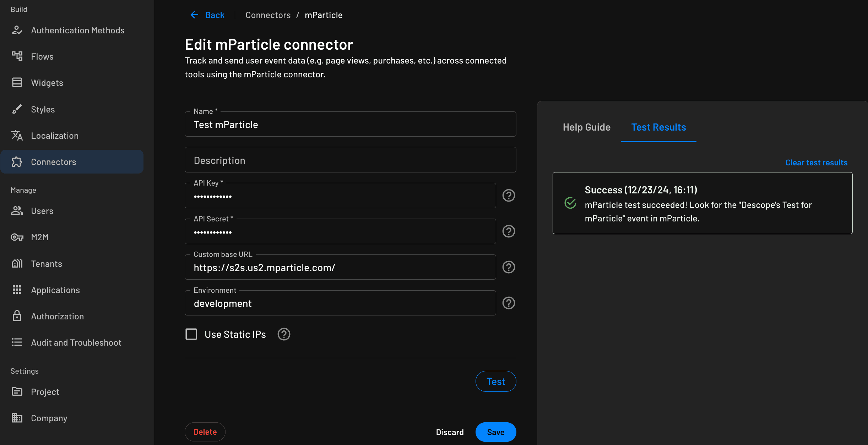This screenshot has width=868, height=445.
Task: Open Localization settings
Action: [x=55, y=135]
